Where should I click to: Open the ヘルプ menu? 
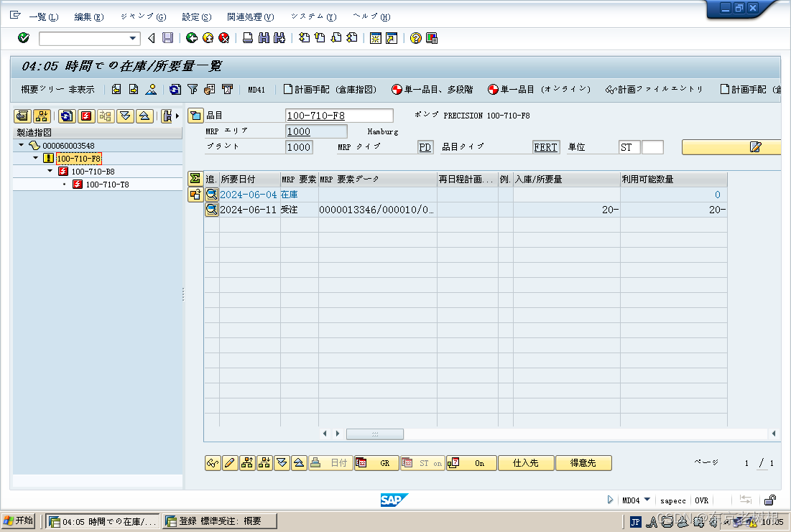[x=371, y=17]
